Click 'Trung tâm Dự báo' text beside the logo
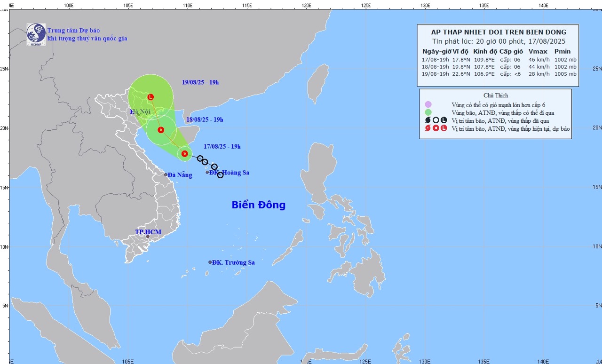602x364 pixels. coord(72,31)
